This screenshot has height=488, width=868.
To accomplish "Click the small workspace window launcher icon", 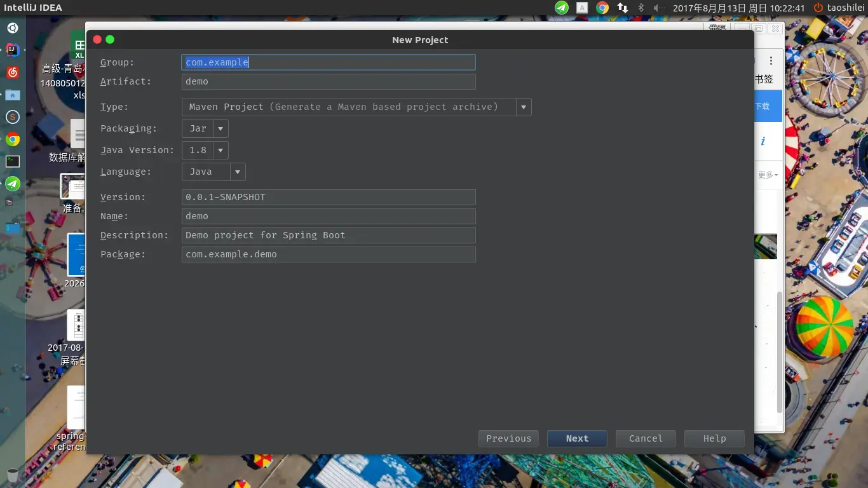I will 9,203.
